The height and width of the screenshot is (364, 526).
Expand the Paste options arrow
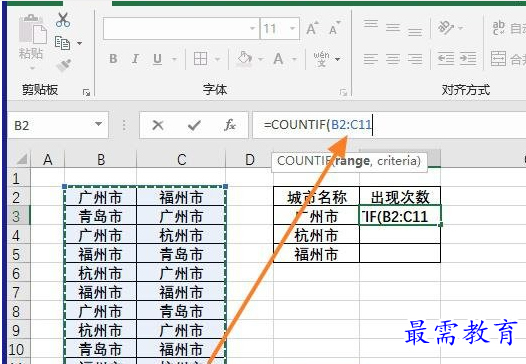tap(32, 68)
